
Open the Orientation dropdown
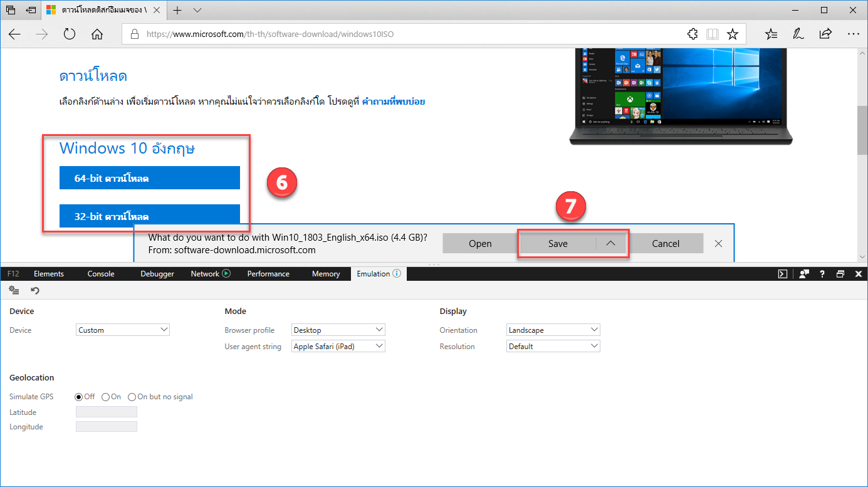[553, 330]
